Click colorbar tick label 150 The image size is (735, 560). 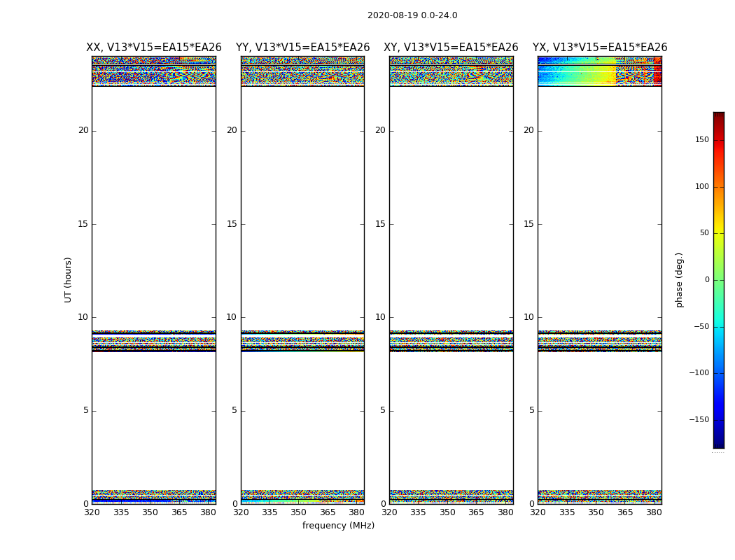(x=702, y=139)
